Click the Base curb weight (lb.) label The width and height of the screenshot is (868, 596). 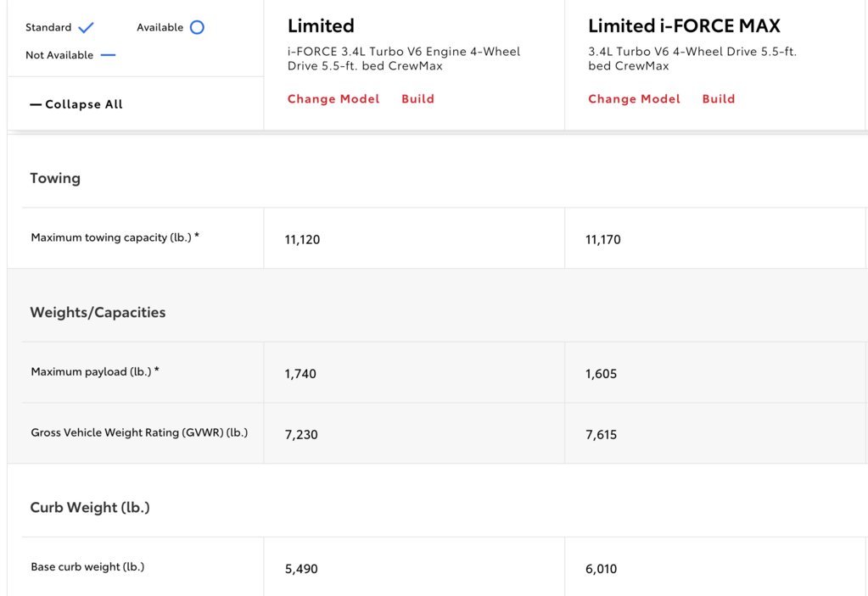click(87, 567)
